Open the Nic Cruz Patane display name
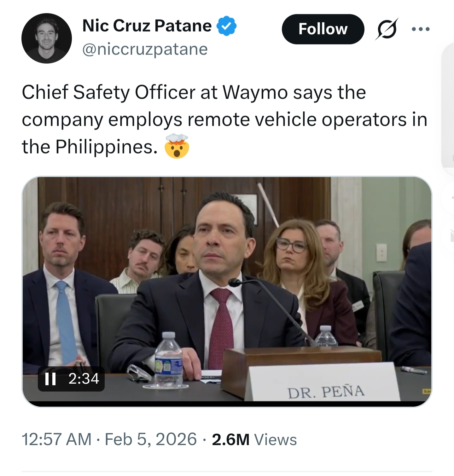Screen dimensions: 454x476 (147, 26)
